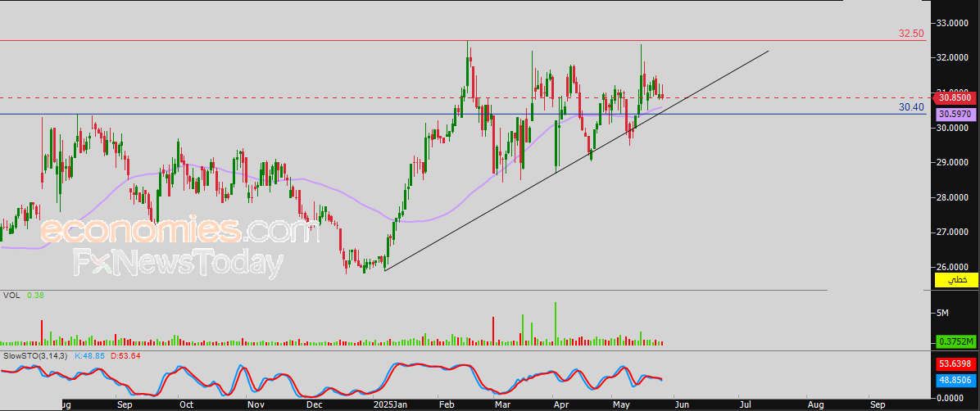Click the 28.0000 price axis label
The height and width of the screenshot is (411, 980).
[x=953, y=197]
